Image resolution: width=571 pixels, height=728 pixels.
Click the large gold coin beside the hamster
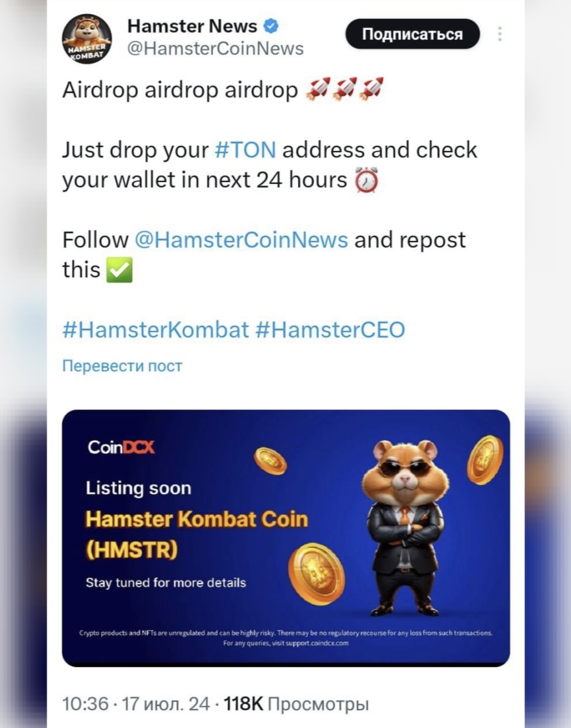[316, 574]
